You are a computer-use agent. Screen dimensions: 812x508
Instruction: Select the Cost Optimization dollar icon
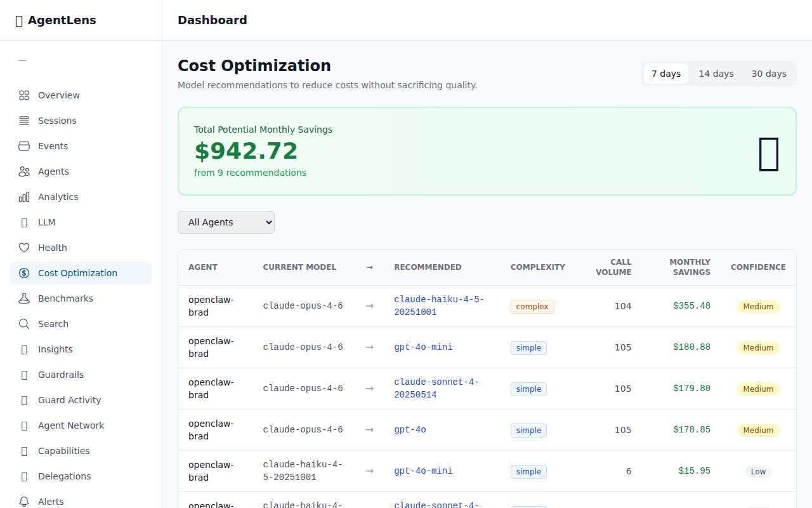pos(23,272)
